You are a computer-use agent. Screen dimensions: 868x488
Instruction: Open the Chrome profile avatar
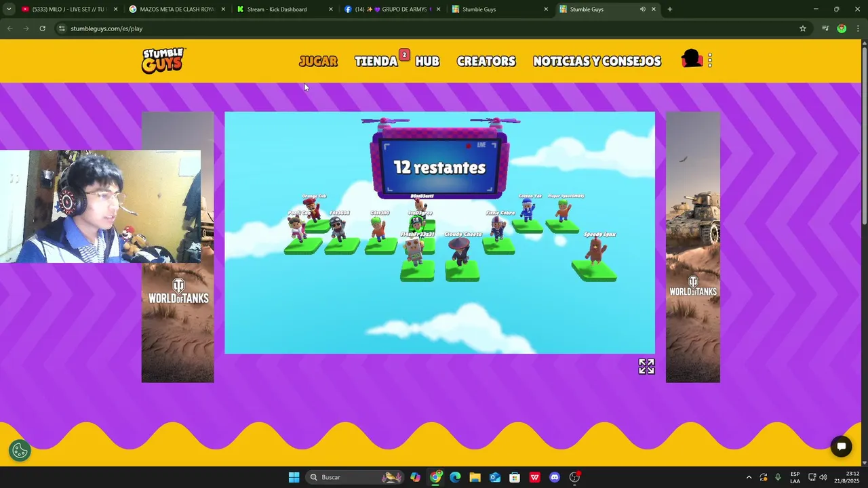[x=842, y=28]
